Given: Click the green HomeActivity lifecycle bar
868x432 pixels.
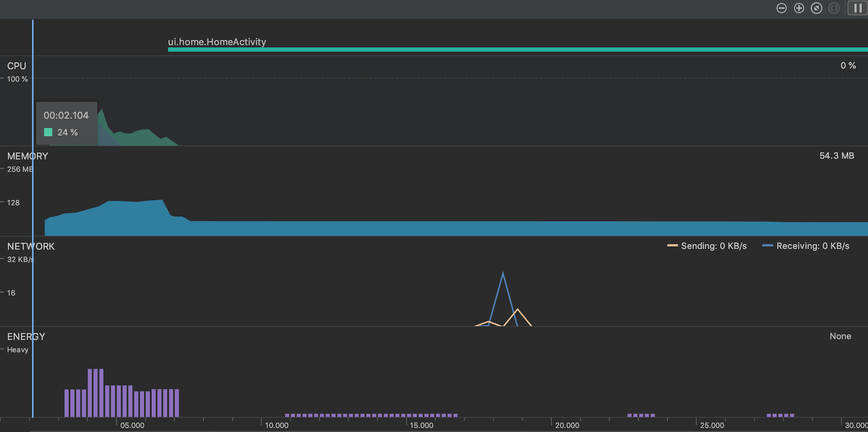Looking at the screenshot, I should pos(505,50).
